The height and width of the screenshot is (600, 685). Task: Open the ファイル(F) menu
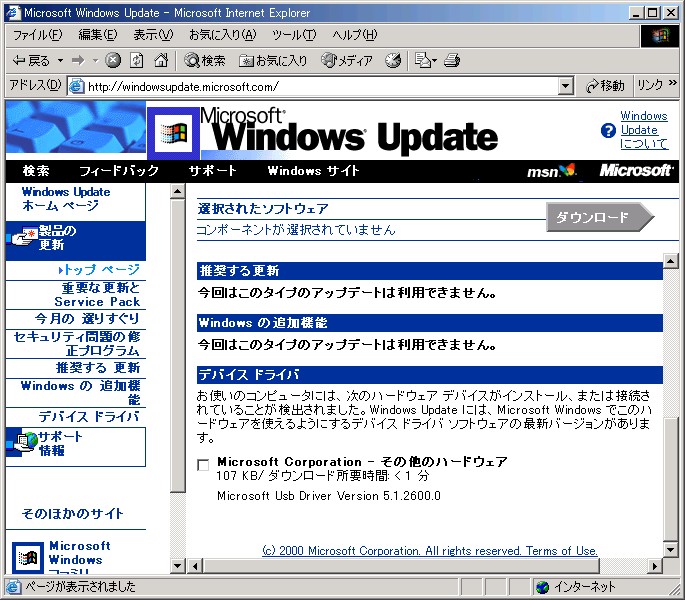point(38,35)
